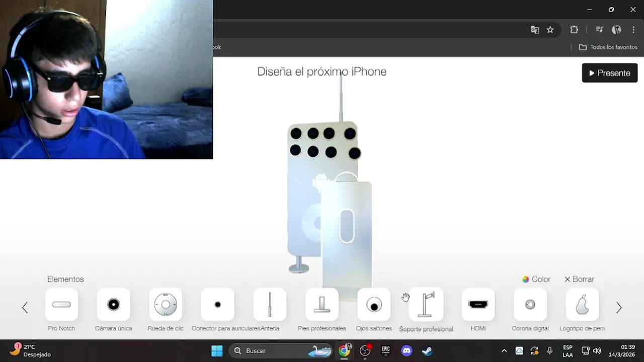Launch Epic Games from the taskbar
This screenshot has width=644, height=362.
coord(386,350)
